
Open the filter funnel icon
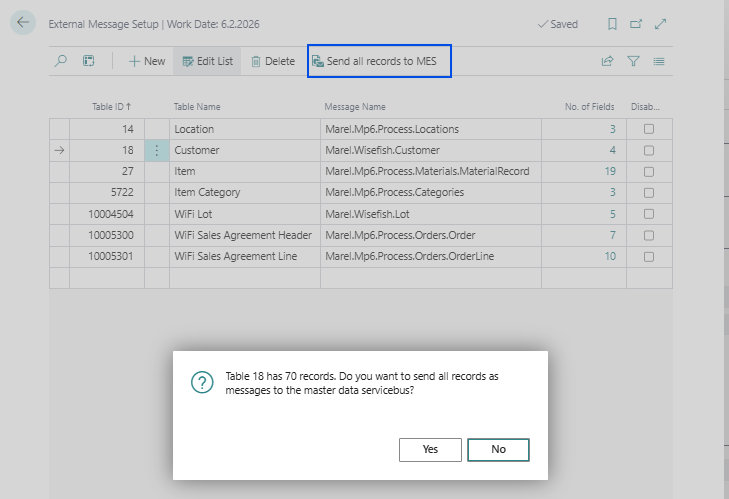(x=633, y=61)
